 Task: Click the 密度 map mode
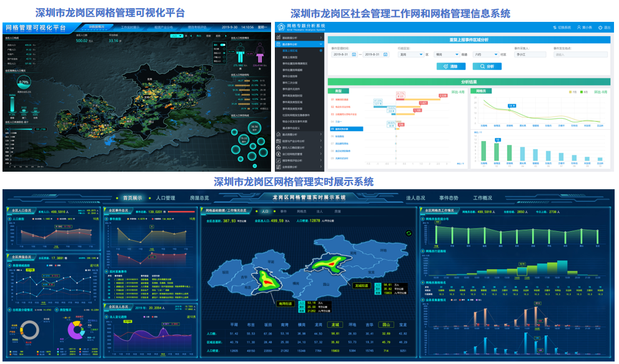tap(209, 36)
